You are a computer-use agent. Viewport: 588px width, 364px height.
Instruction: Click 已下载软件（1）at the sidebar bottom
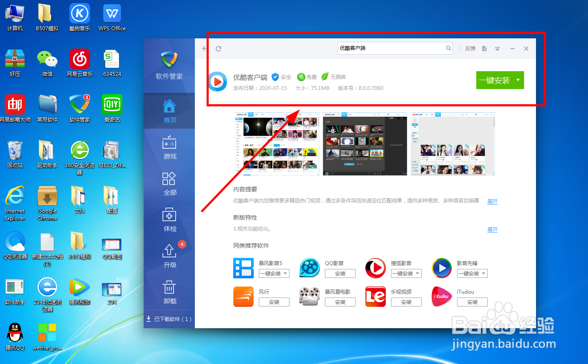click(169, 319)
